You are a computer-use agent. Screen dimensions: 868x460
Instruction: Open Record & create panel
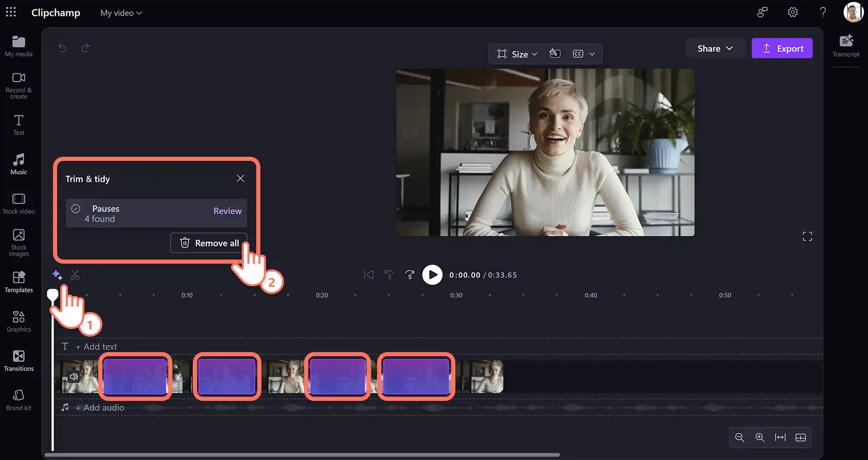19,86
